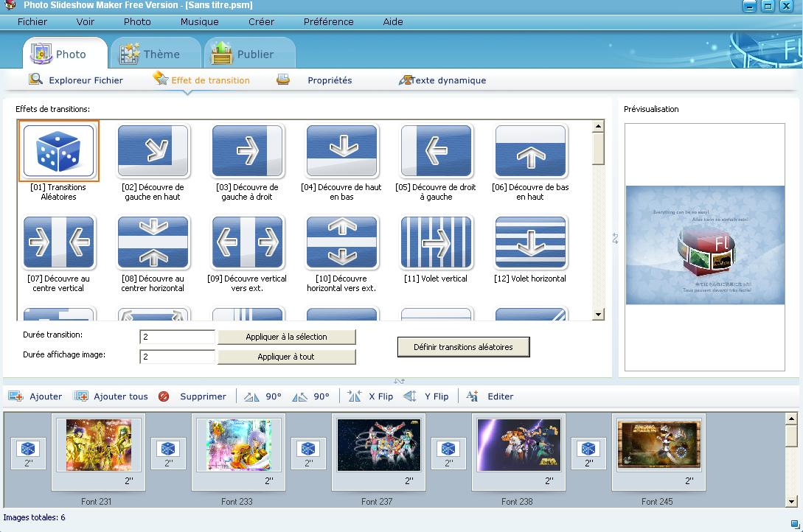The width and height of the screenshot is (803, 532).
Task: Click the Supprimer delete icon
Action: tap(164, 396)
